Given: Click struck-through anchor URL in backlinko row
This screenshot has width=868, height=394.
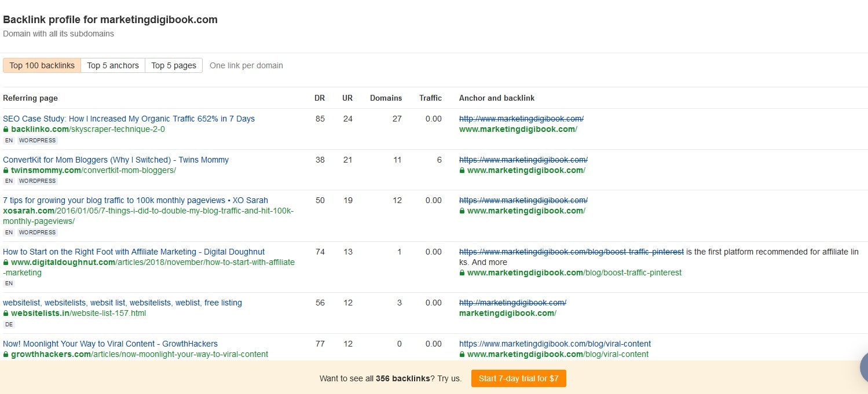Looking at the screenshot, I should [521, 119].
